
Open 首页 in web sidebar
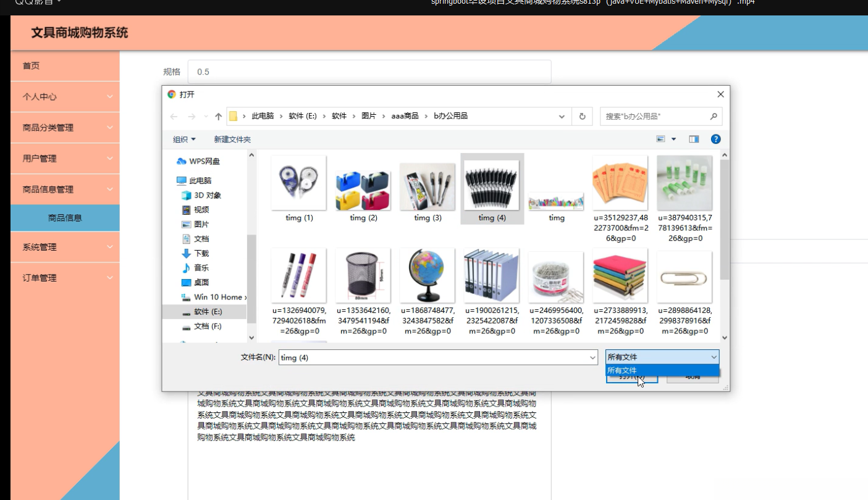[65, 66]
